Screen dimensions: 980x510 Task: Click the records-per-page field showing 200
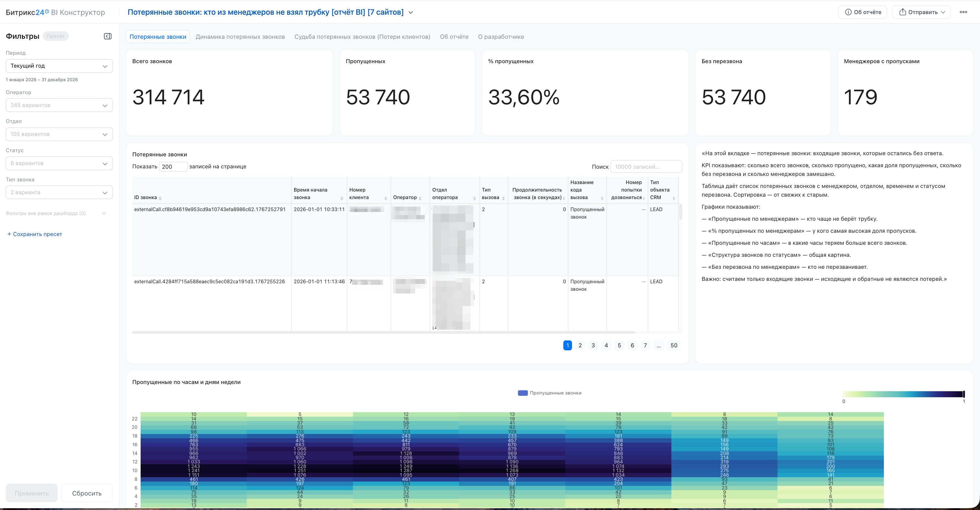pyautogui.click(x=173, y=167)
